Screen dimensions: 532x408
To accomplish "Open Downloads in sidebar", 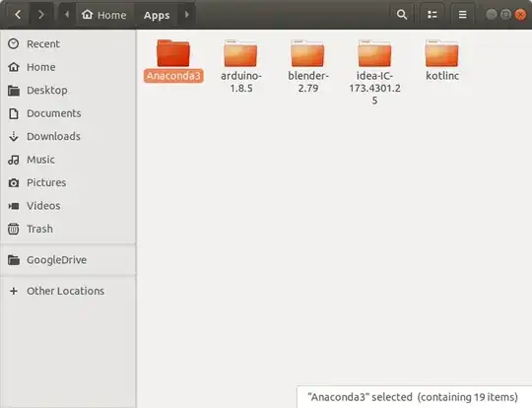I will (x=68, y=136).
